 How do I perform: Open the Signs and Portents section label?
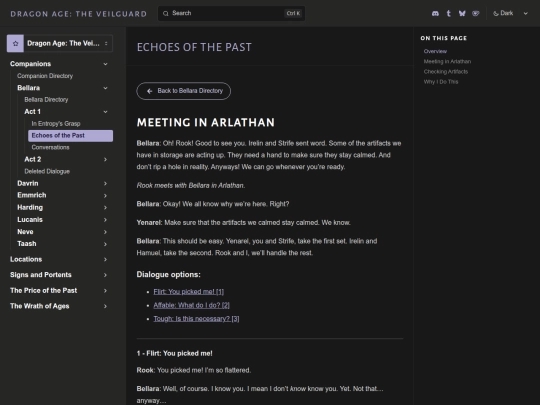41,275
